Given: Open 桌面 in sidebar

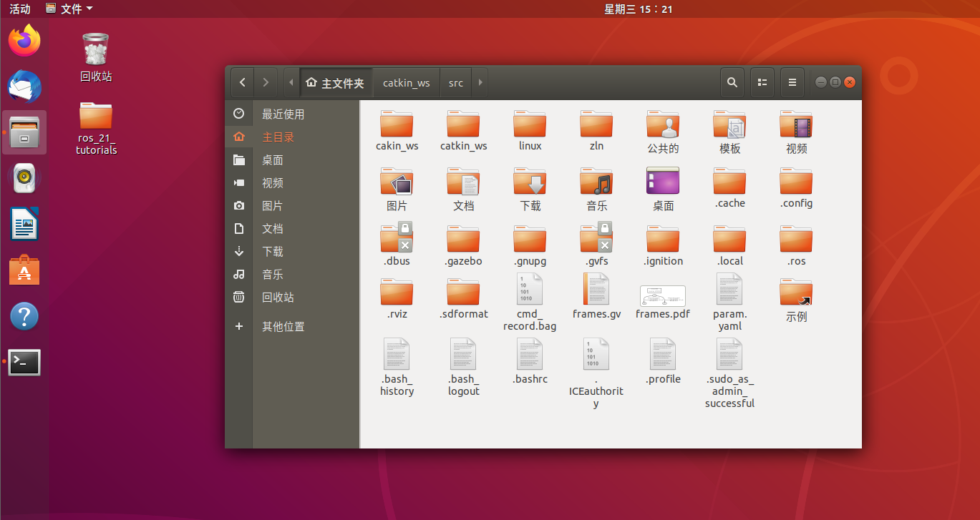Looking at the screenshot, I should 292,160.
